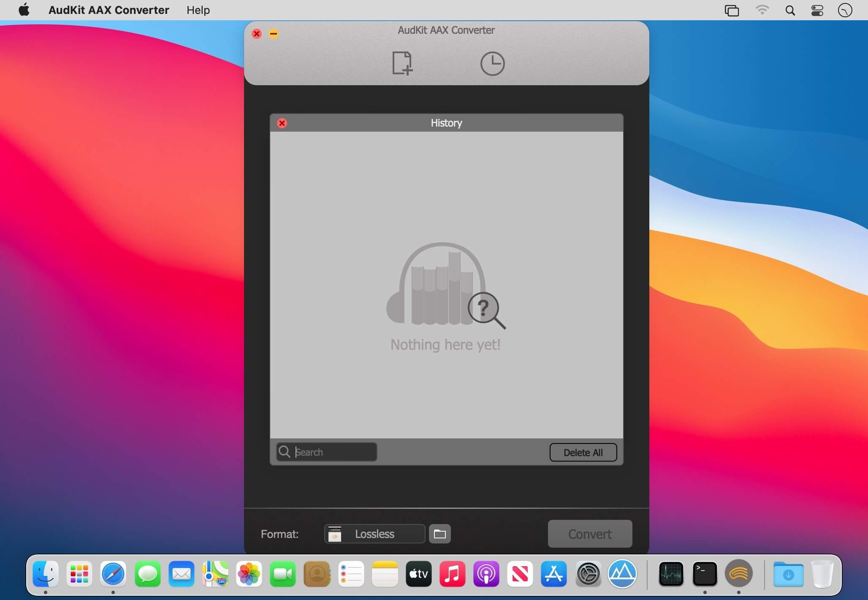868x600 pixels.
Task: Click the Search field in History
Action: click(x=327, y=452)
